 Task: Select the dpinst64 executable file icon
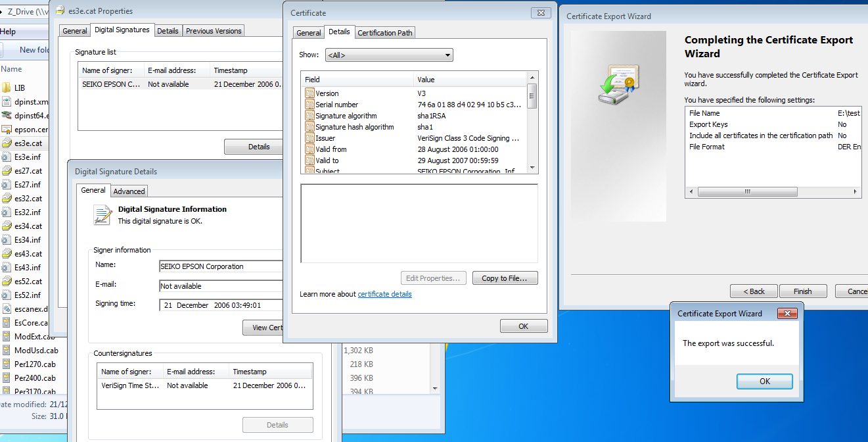click(x=7, y=116)
